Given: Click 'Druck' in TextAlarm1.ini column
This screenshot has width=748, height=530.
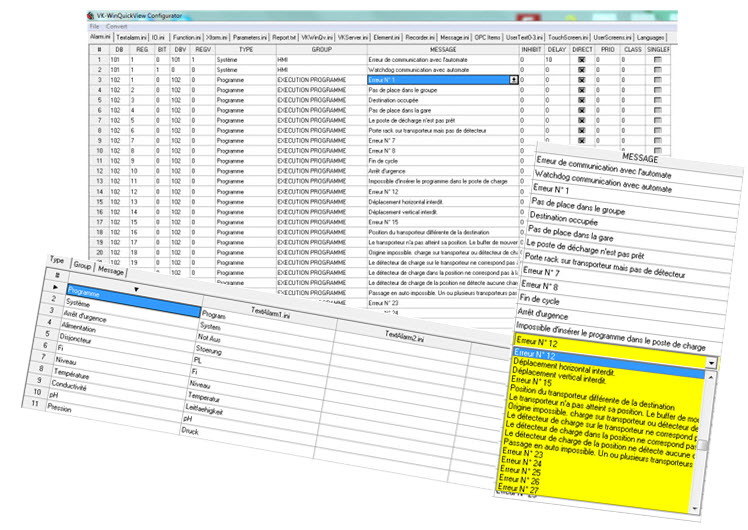Looking at the screenshot, I should pyautogui.click(x=189, y=430).
